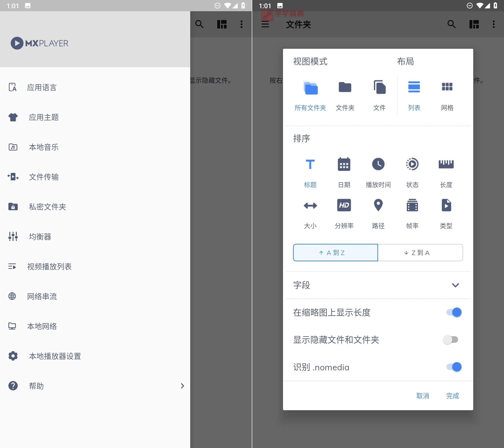This screenshot has height=448, width=504.
Task: Expand the 字段 fields section
Action: [x=456, y=285]
